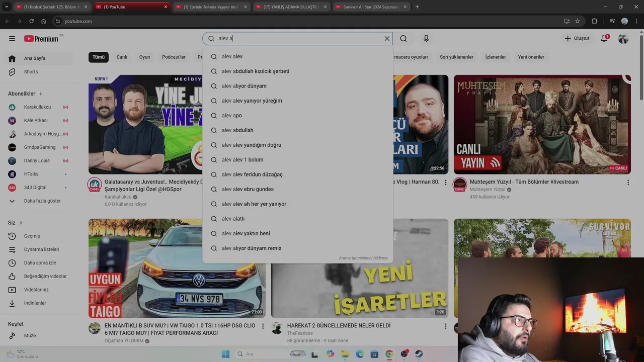Open the Chrome extensions puzzle icon
This screenshot has width=644, height=362.
[595, 21]
